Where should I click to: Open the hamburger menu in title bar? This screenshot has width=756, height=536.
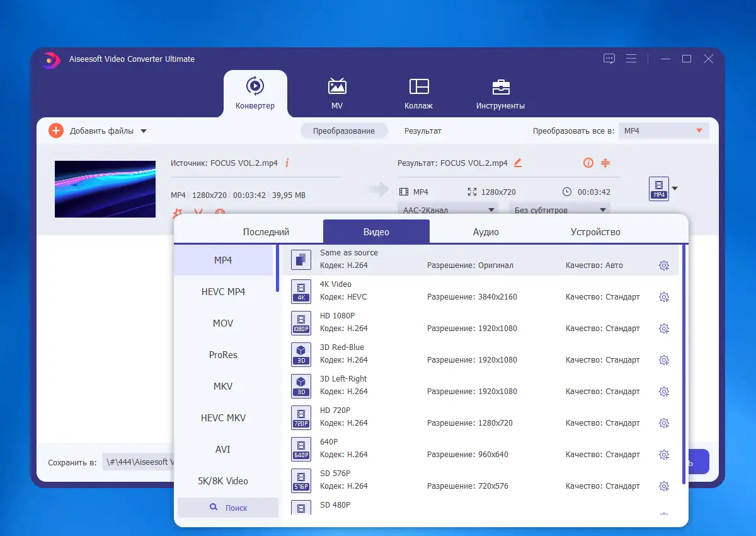631,59
